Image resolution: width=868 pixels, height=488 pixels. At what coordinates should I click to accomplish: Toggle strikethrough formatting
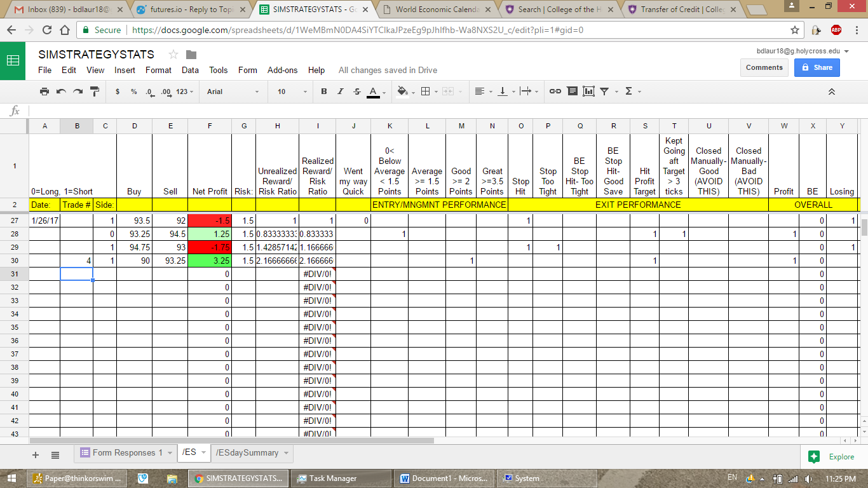(356, 91)
